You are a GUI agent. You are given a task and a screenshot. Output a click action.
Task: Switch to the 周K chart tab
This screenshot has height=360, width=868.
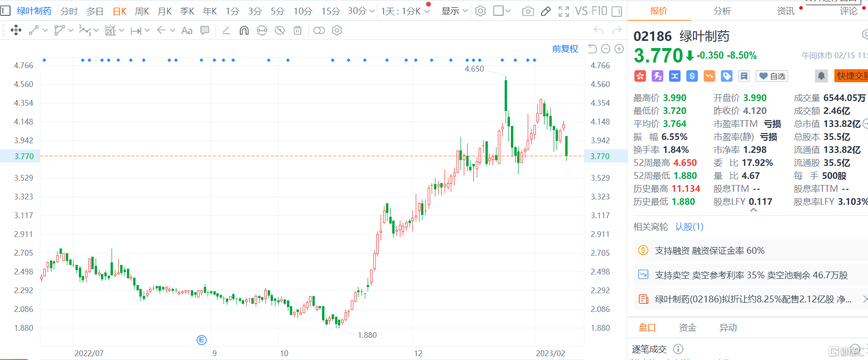click(x=142, y=11)
